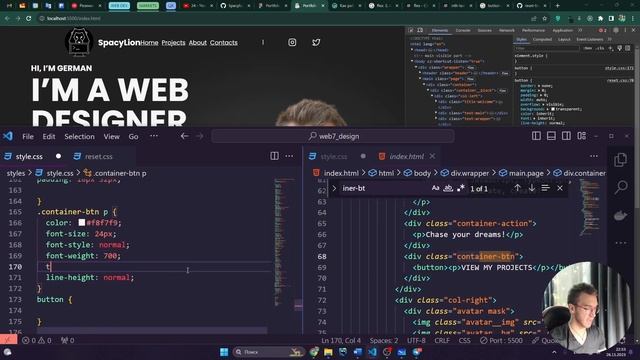Open the Instagram icon link on the webpage

pyautogui.click(x=292, y=42)
